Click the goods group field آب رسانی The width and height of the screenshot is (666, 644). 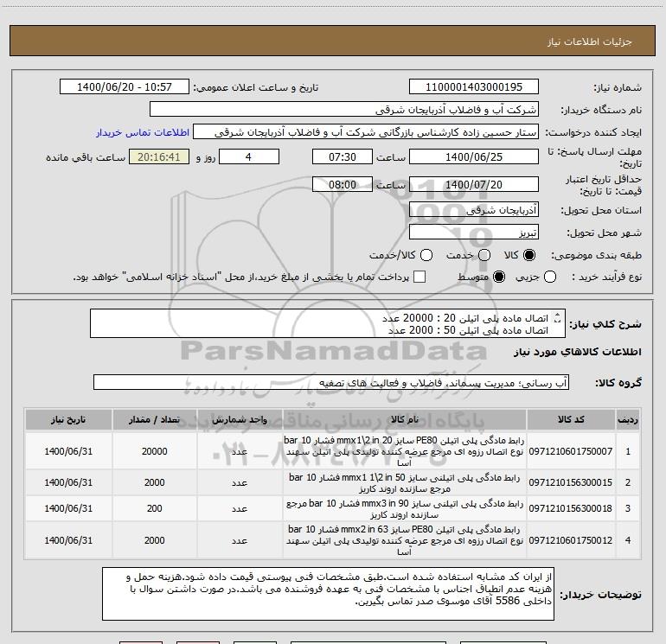pos(331,382)
